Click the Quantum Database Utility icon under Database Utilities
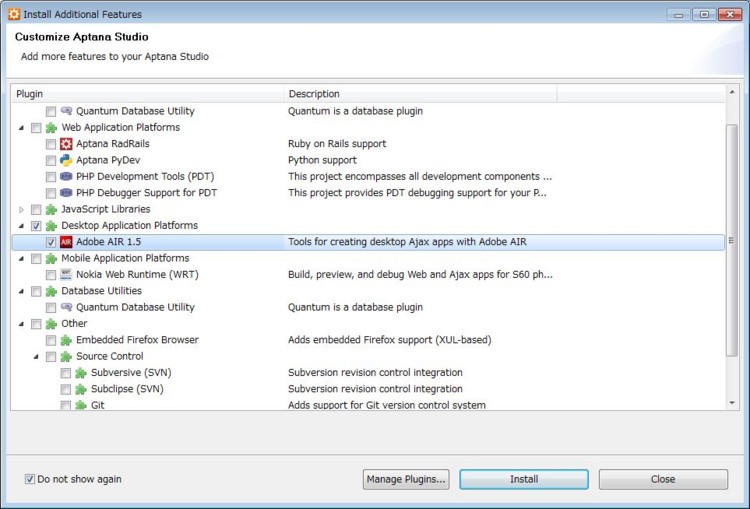 66,307
